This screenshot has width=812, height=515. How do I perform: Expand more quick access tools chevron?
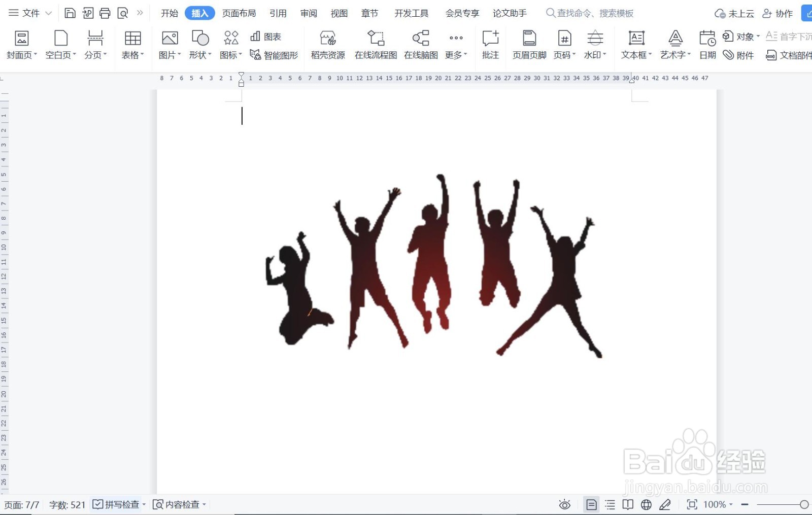(140, 13)
